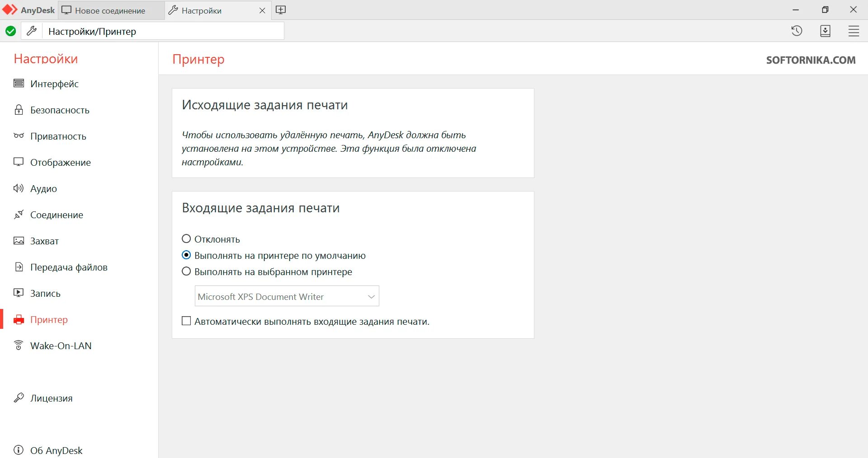Open Запись settings section

(x=45, y=293)
